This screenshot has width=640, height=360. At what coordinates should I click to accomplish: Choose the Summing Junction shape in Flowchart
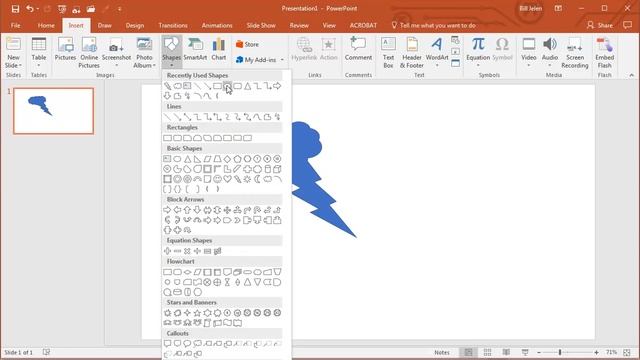207,282
